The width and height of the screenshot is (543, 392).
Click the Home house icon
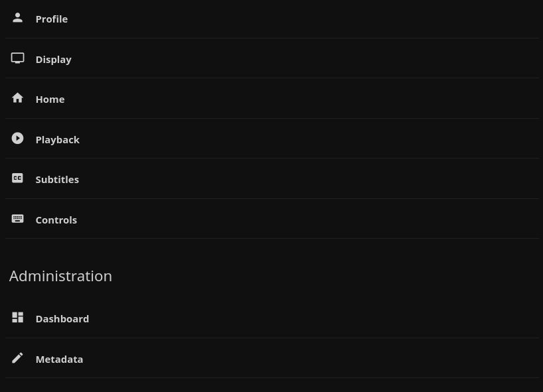click(18, 98)
